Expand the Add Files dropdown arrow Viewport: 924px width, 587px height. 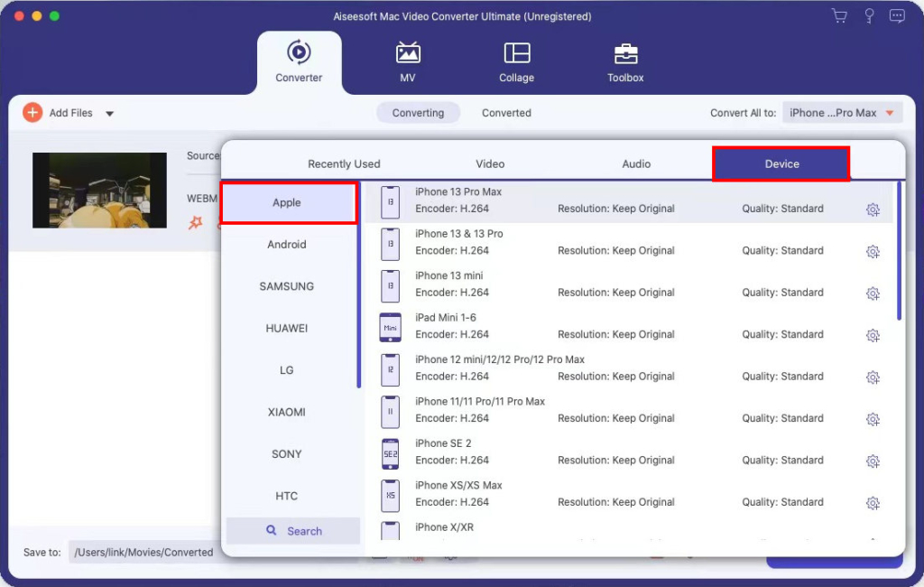(x=109, y=113)
